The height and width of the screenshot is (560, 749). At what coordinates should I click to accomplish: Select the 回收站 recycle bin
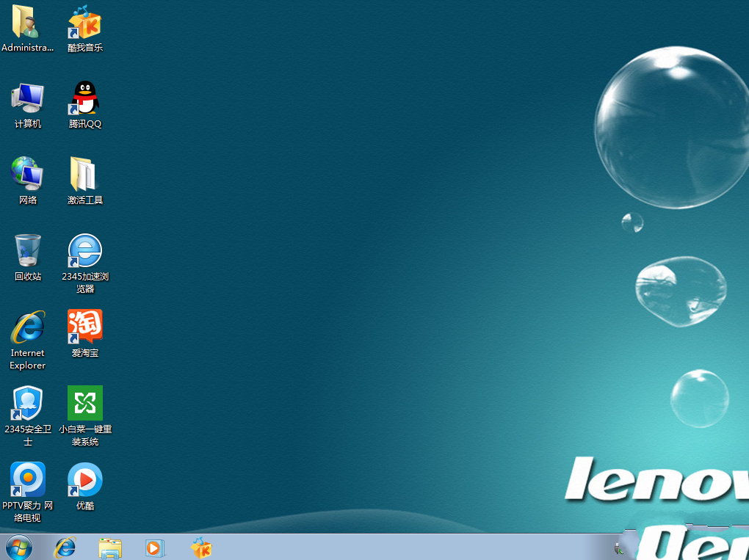(x=27, y=251)
